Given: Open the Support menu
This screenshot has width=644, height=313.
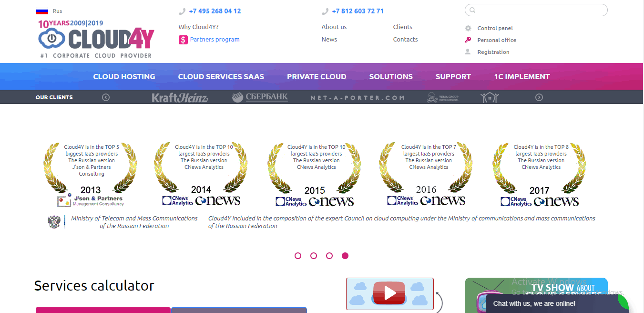Looking at the screenshot, I should pyautogui.click(x=453, y=76).
